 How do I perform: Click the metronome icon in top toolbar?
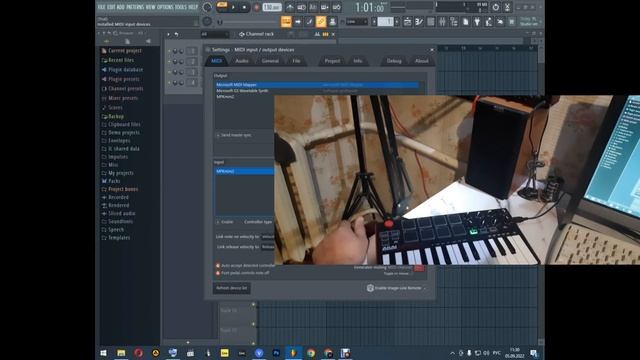tap(290, 7)
